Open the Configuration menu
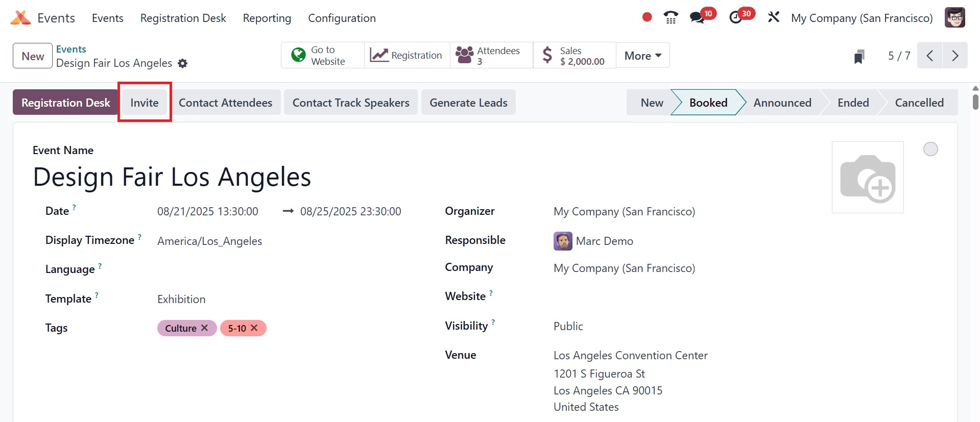The width and height of the screenshot is (980, 422). pos(342,18)
